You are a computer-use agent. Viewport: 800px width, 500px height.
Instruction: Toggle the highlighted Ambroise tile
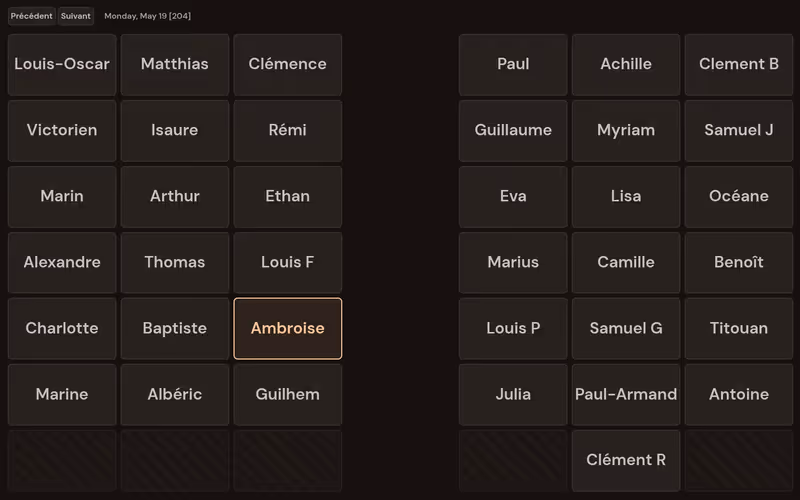coord(288,329)
